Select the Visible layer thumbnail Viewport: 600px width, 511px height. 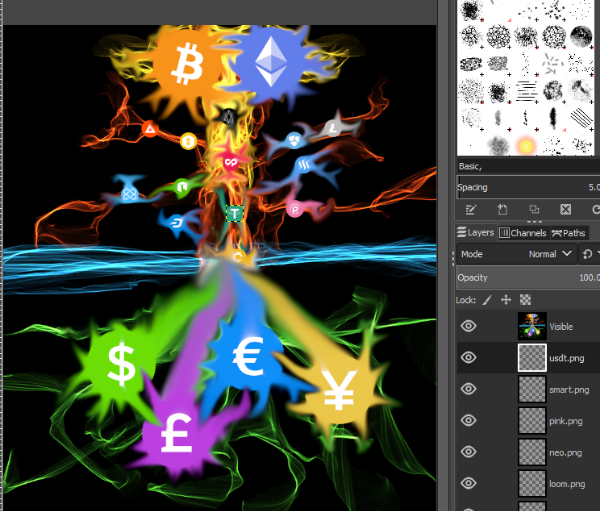coord(532,326)
